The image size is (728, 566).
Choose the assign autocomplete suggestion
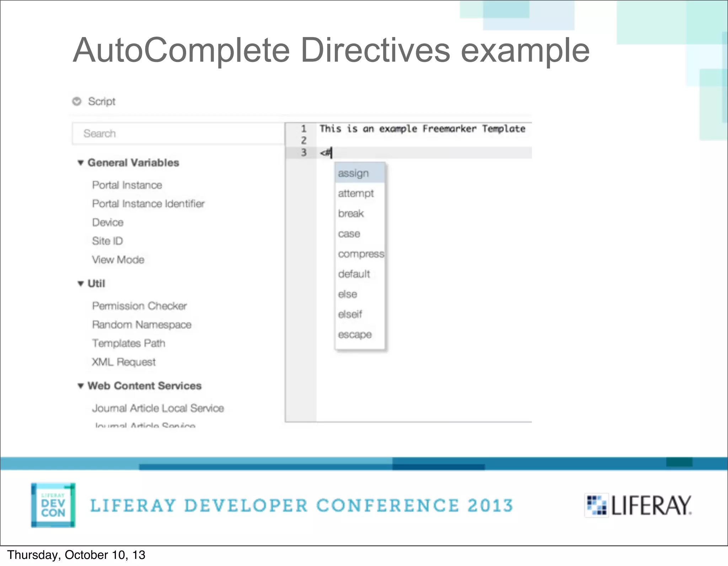tap(360, 173)
